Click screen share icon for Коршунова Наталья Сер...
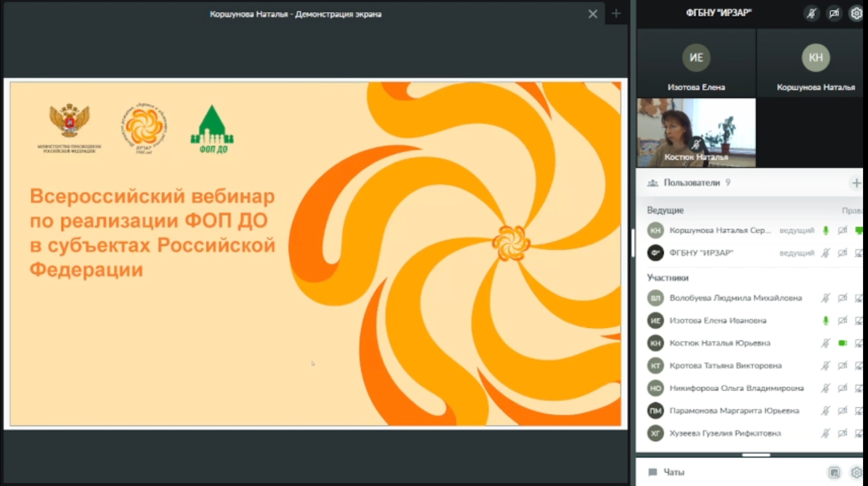868x486 pixels. (859, 230)
